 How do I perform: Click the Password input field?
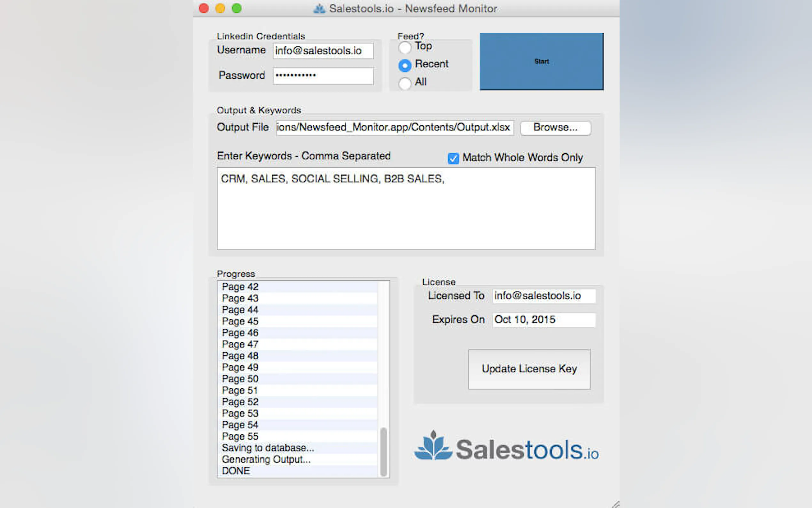[x=323, y=75]
